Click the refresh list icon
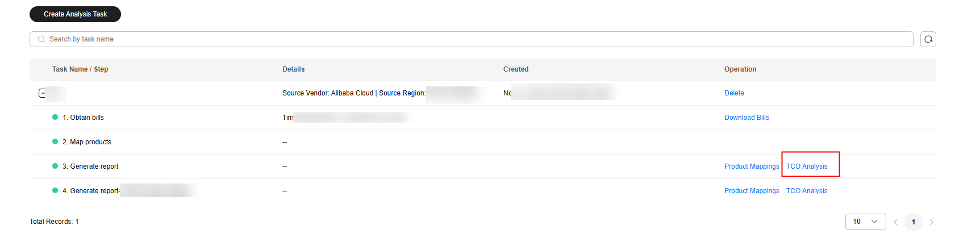Viewport: 980px width, 246px height. click(x=928, y=39)
